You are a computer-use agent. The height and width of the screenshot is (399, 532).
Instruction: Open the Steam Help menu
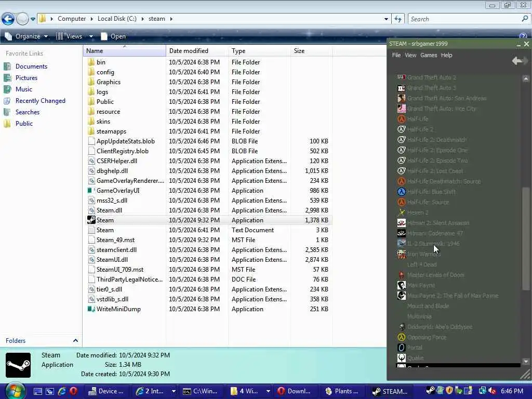click(446, 55)
